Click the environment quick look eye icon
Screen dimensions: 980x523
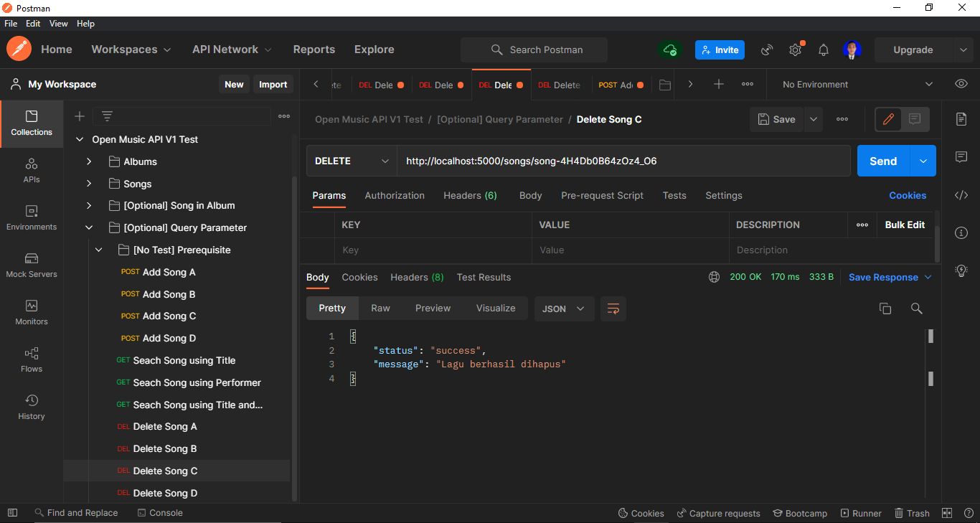point(961,84)
